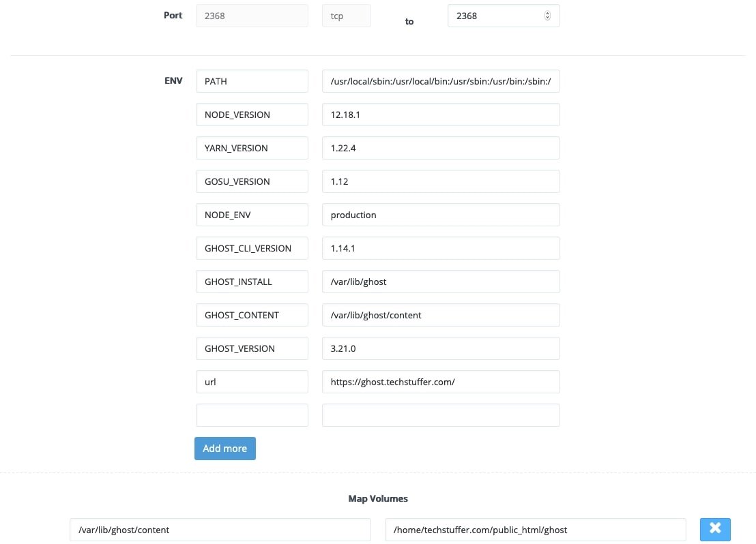Image resolution: width=756 pixels, height=544 pixels.
Task: Focus the empty ENV value field
Action: [x=441, y=415]
